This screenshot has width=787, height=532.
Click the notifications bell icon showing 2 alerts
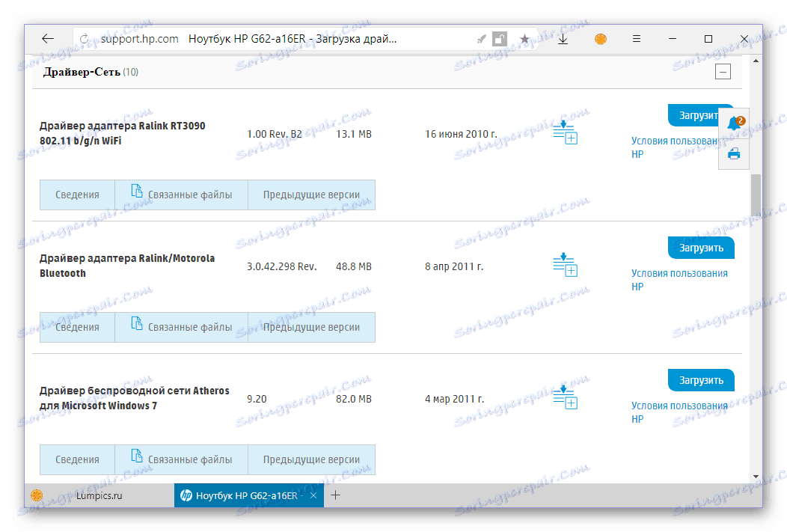click(x=734, y=123)
